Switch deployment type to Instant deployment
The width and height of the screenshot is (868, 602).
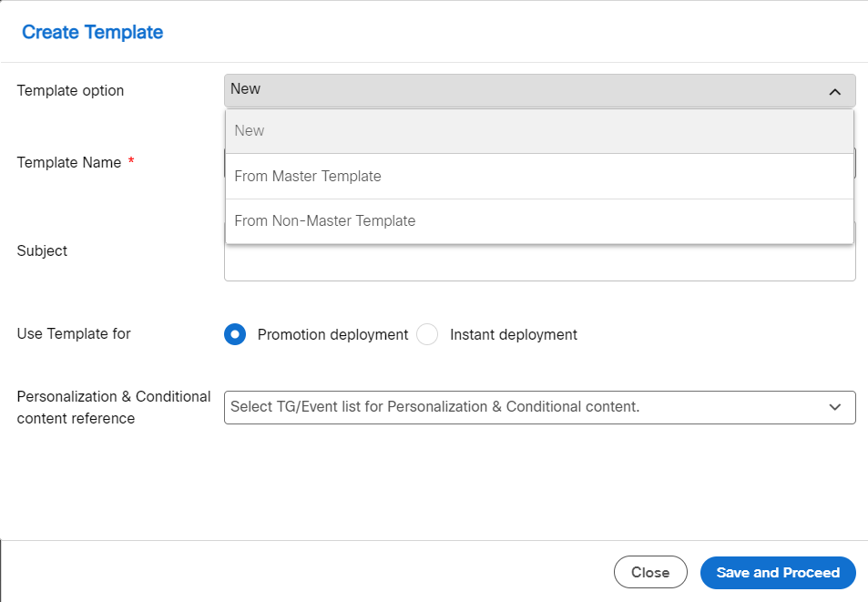click(x=427, y=334)
